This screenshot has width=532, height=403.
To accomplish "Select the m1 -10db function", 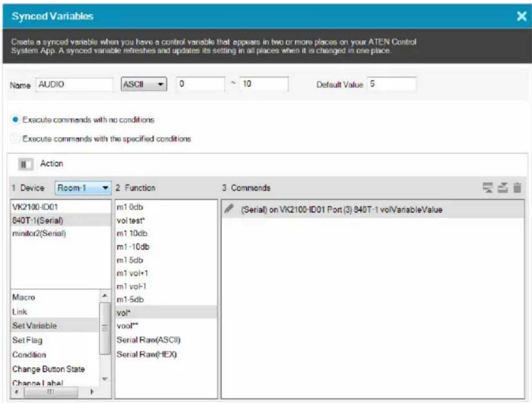I will point(166,247).
